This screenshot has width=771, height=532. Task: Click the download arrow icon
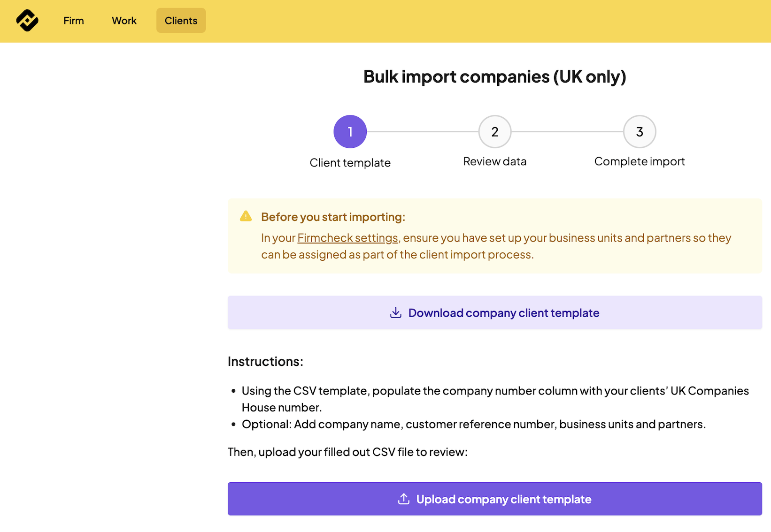click(396, 313)
